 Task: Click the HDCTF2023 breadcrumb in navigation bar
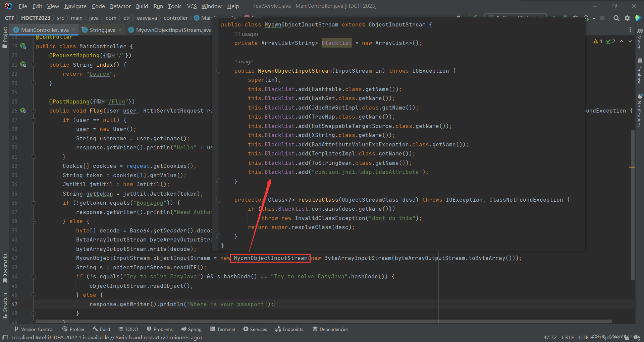(x=36, y=18)
